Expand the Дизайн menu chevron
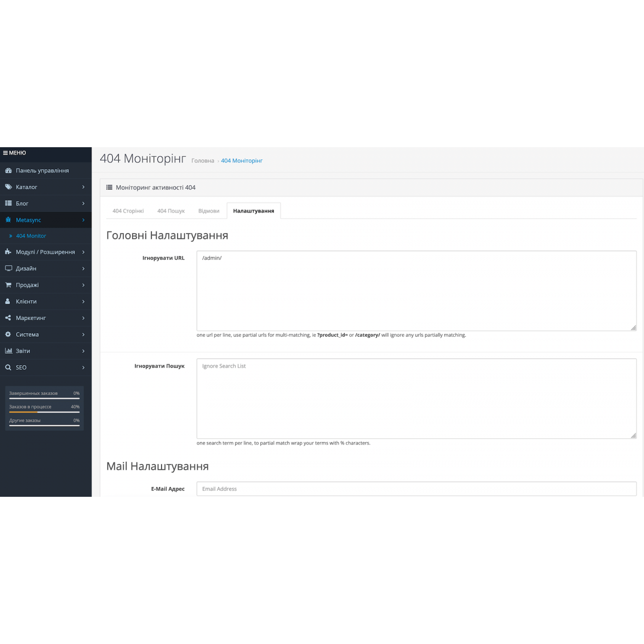 (x=83, y=269)
